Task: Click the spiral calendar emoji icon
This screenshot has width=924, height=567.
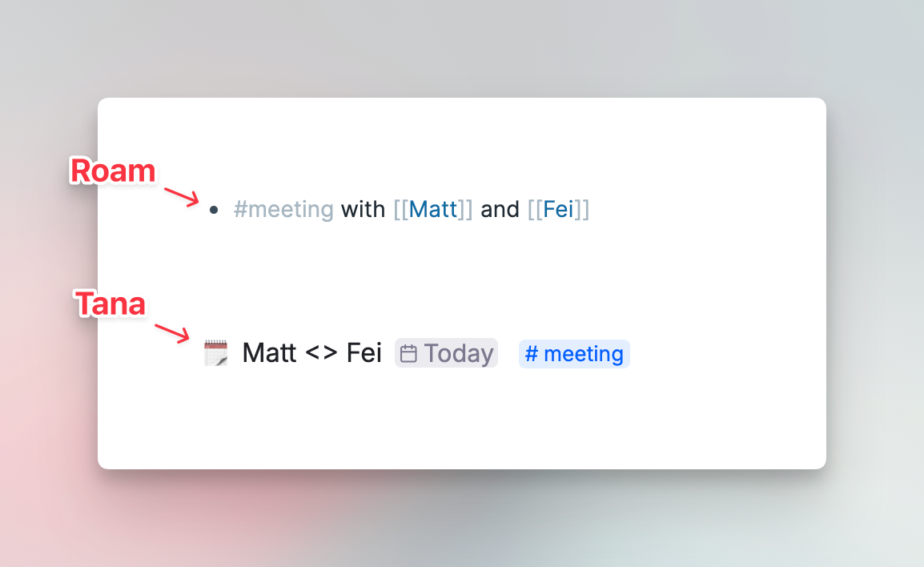Action: [x=215, y=353]
